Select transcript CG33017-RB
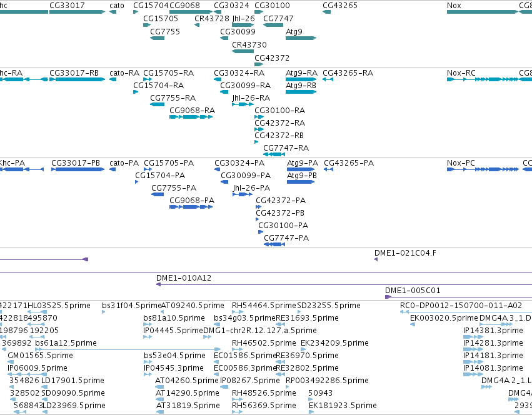This screenshot has height=415, width=532. click(x=74, y=73)
